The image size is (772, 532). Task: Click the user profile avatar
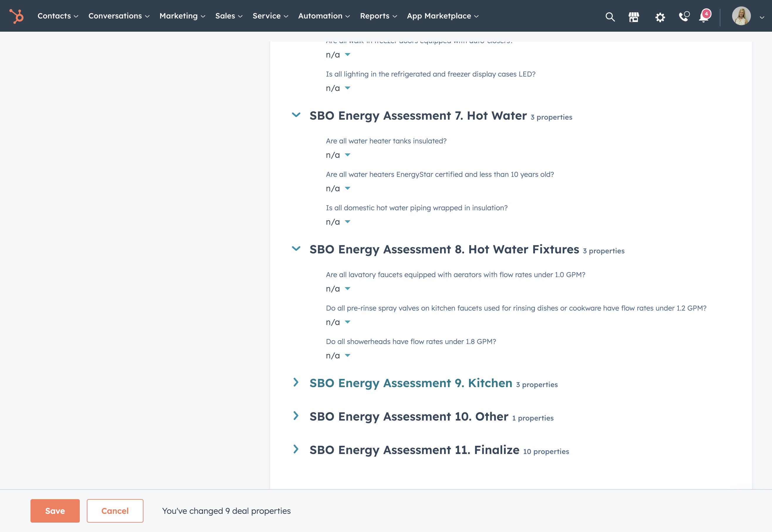pos(741,16)
